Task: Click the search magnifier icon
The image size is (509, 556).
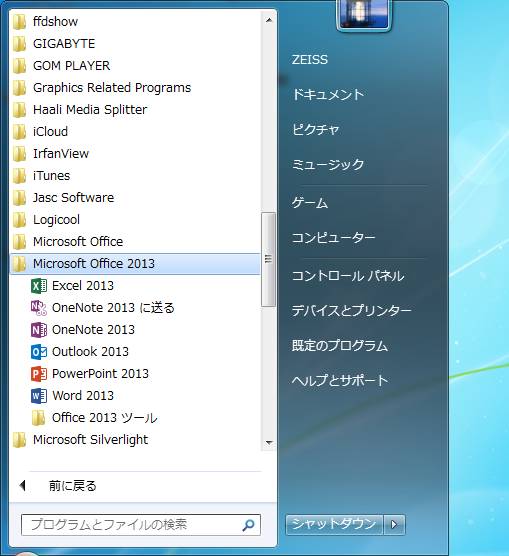Action: (x=248, y=525)
